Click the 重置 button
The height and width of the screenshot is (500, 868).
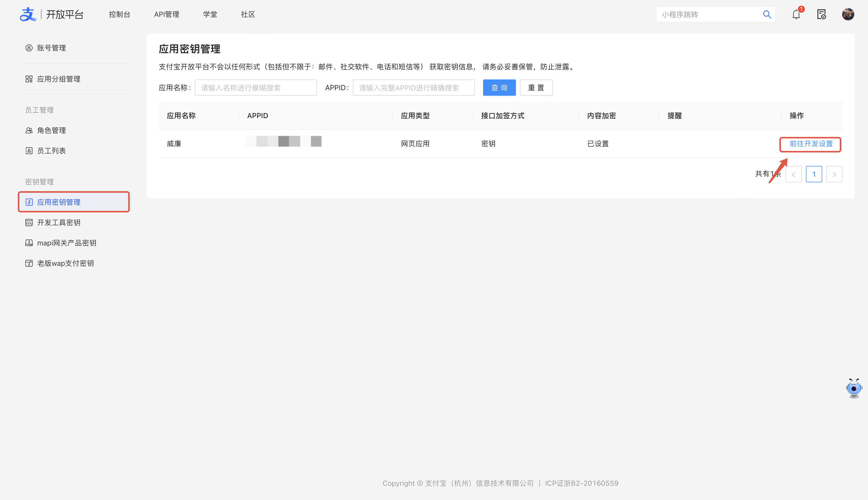536,88
